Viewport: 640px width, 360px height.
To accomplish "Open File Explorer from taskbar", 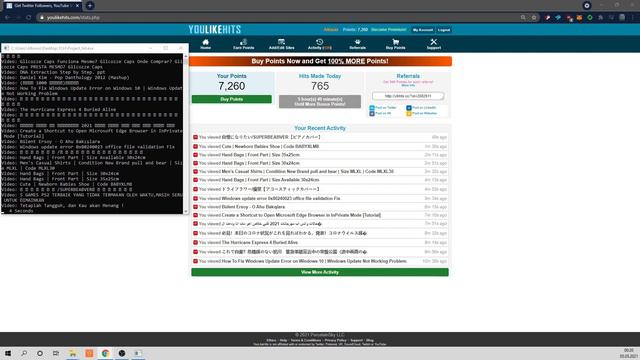I will [73, 353].
